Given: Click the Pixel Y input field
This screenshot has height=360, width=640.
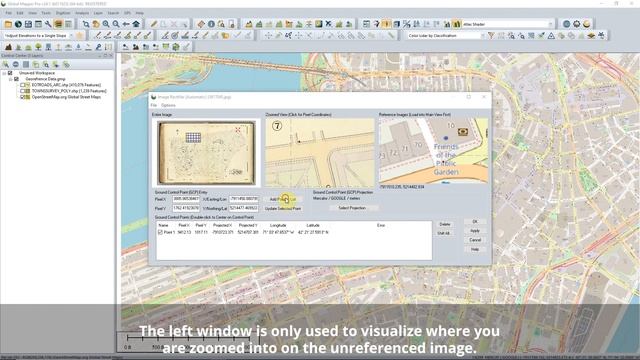Looking at the screenshot, I should pos(186,208).
